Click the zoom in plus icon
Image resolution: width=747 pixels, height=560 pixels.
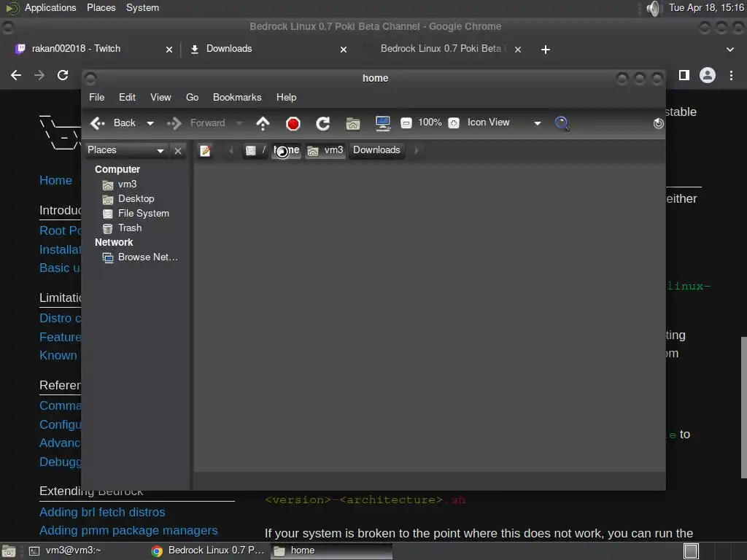point(454,123)
